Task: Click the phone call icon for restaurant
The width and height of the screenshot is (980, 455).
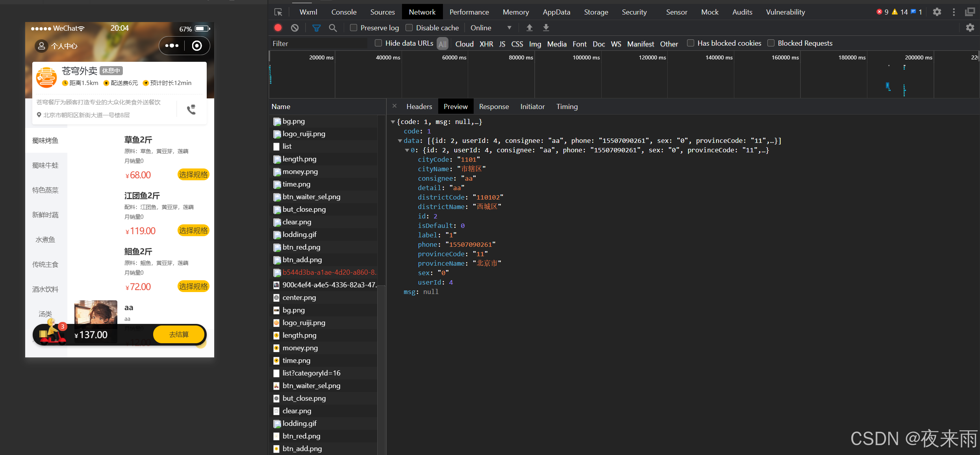Action: coord(191,109)
